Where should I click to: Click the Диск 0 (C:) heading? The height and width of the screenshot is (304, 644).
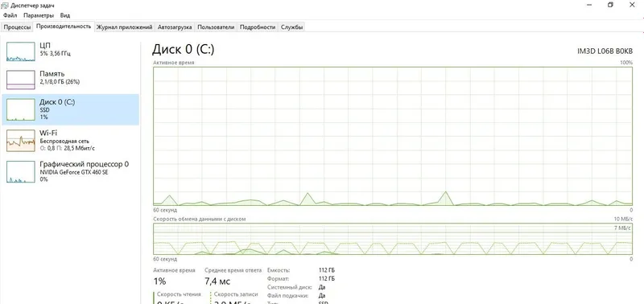184,49
